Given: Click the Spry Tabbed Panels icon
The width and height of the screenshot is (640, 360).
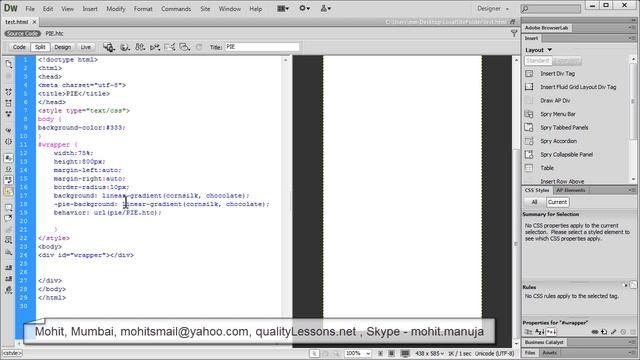Looking at the screenshot, I should [529, 127].
